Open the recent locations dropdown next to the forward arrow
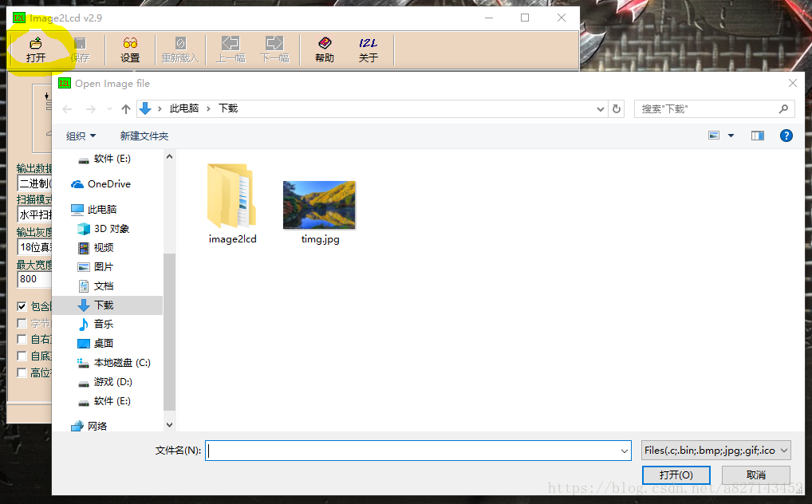 pyautogui.click(x=109, y=108)
